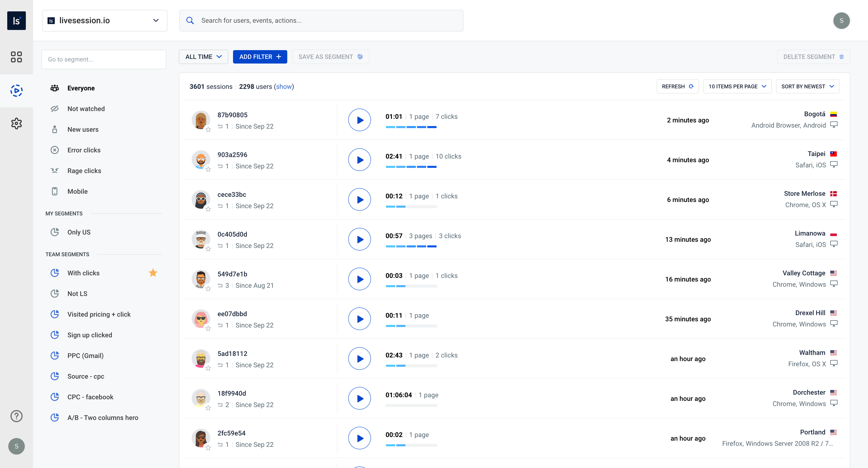Click the Everyone sessions icon in sidebar

pyautogui.click(x=55, y=88)
